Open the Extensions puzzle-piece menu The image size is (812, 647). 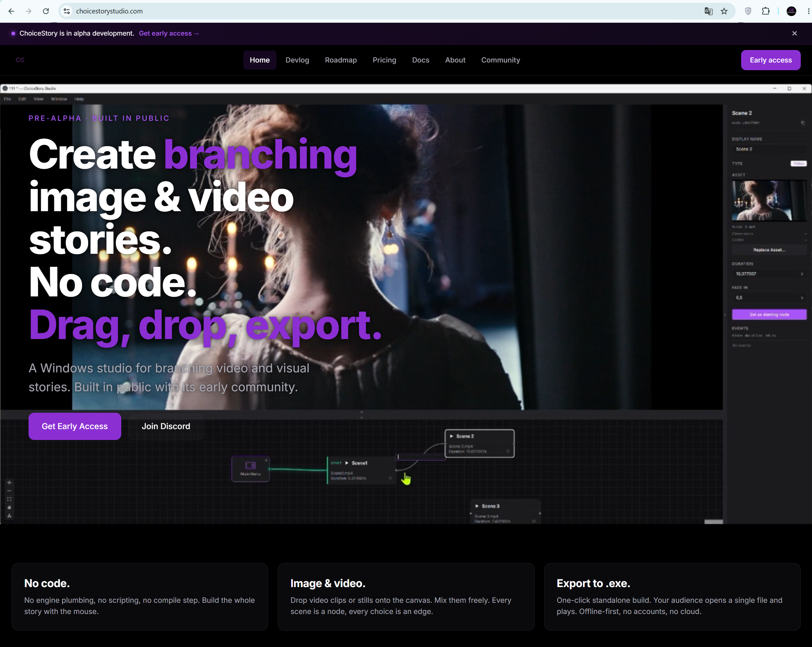(x=766, y=11)
